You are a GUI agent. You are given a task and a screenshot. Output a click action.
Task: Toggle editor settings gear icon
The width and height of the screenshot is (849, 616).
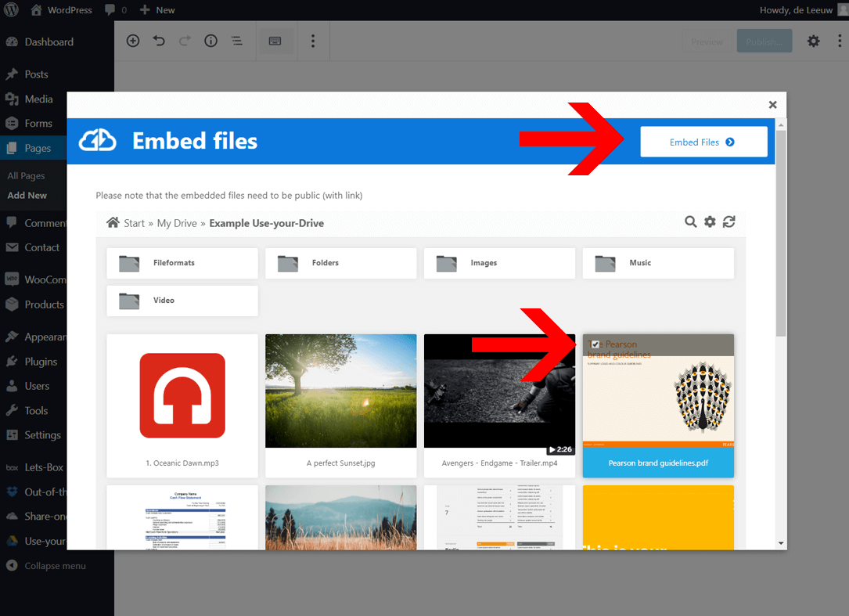[813, 41]
